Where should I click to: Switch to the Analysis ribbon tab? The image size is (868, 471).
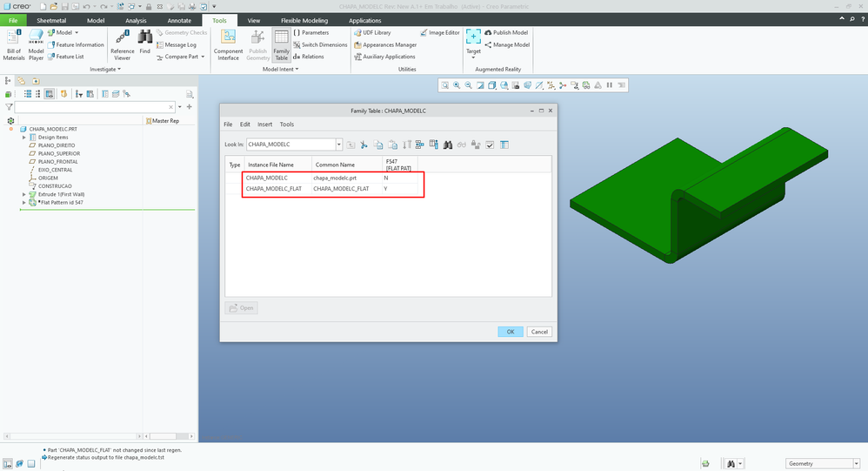136,21
